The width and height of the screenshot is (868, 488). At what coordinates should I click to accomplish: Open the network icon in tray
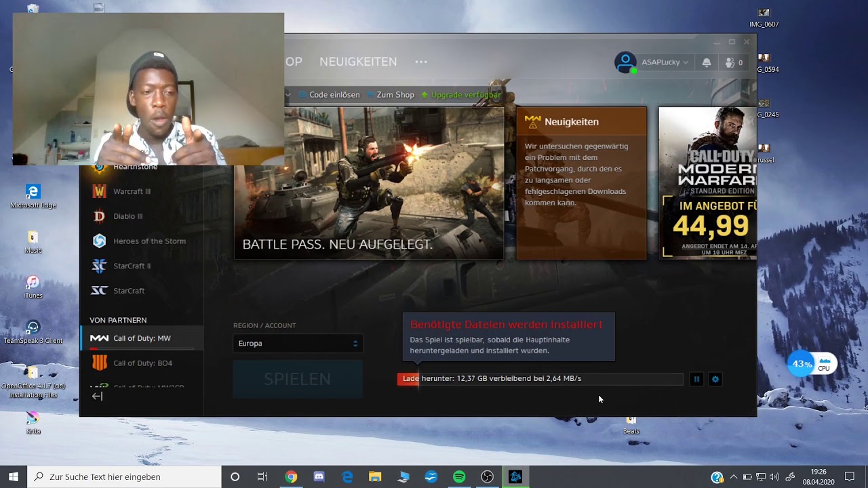pyautogui.click(x=761, y=477)
